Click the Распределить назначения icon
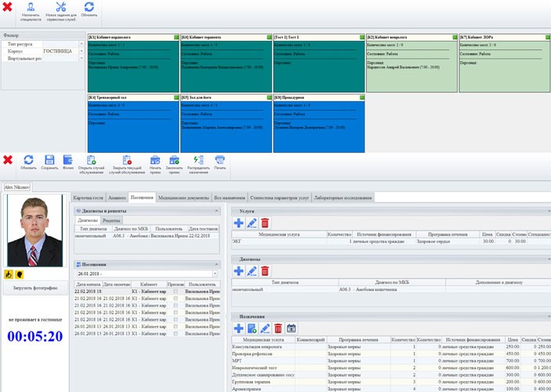This screenshot has width=551, height=392. 198,161
